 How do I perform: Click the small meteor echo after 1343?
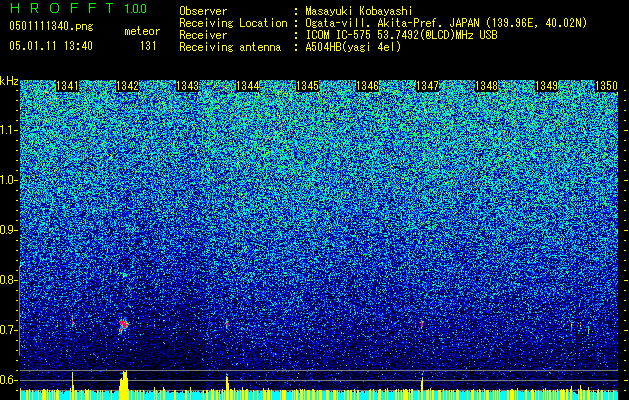(227, 324)
